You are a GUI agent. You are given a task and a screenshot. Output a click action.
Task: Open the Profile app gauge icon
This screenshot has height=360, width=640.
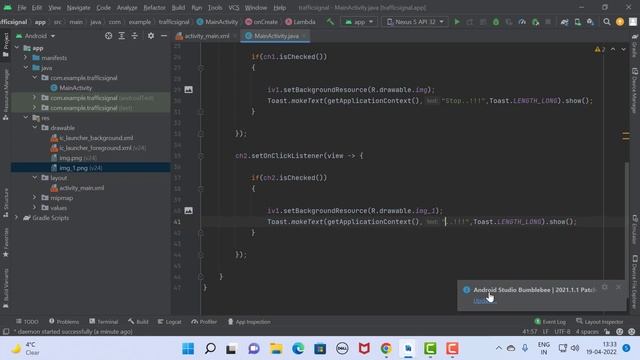(522, 22)
